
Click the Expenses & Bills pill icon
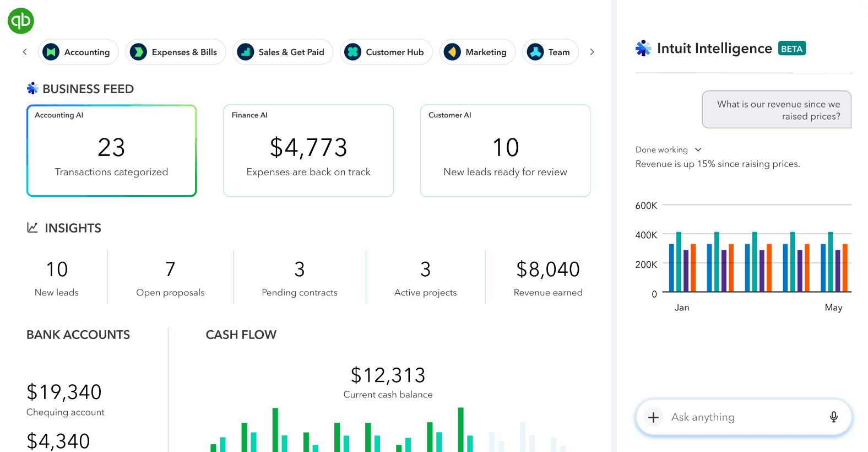139,52
